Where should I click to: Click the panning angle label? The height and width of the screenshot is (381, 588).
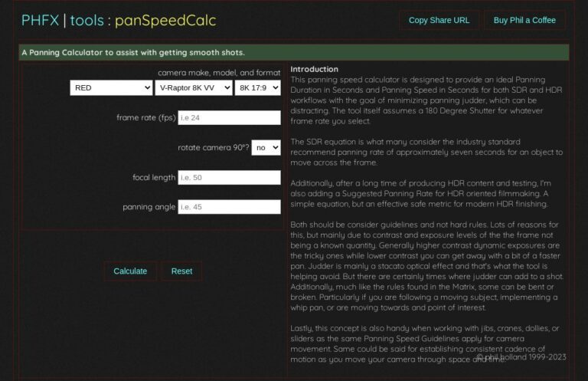point(149,207)
